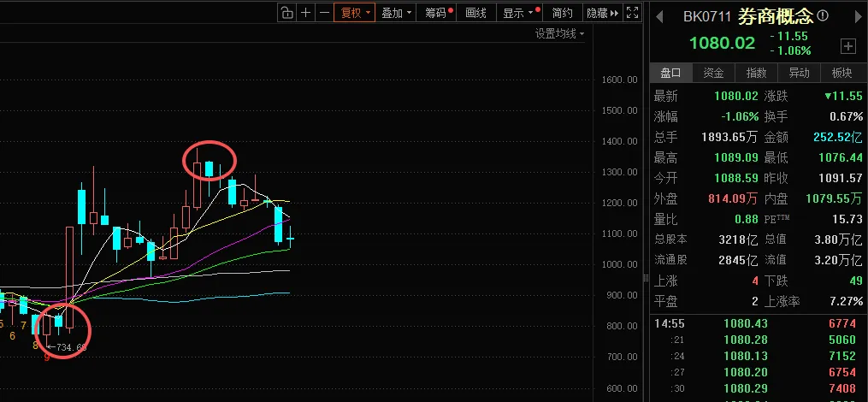The width and height of the screenshot is (868, 402).
Task: Go to previous sector with left arrow
Action: point(658,16)
